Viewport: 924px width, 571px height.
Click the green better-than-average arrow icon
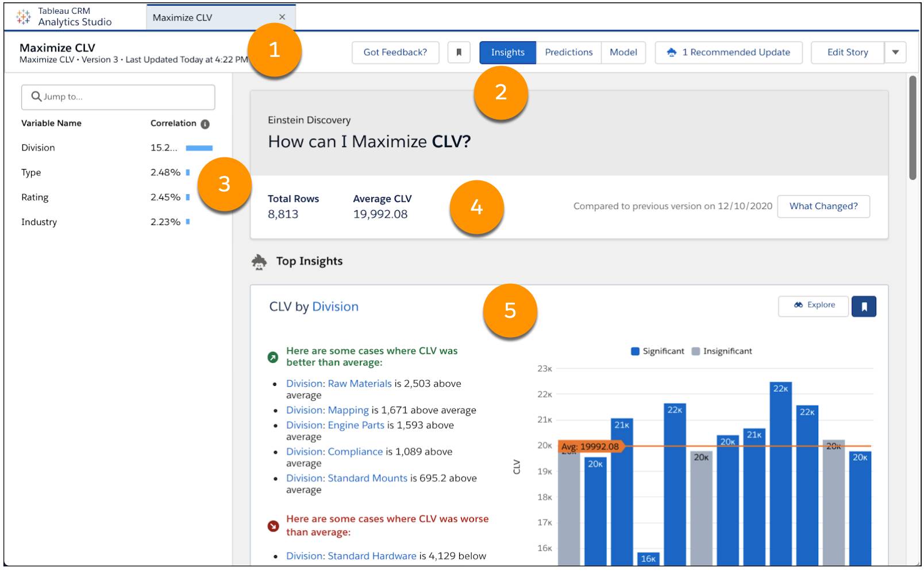(273, 357)
